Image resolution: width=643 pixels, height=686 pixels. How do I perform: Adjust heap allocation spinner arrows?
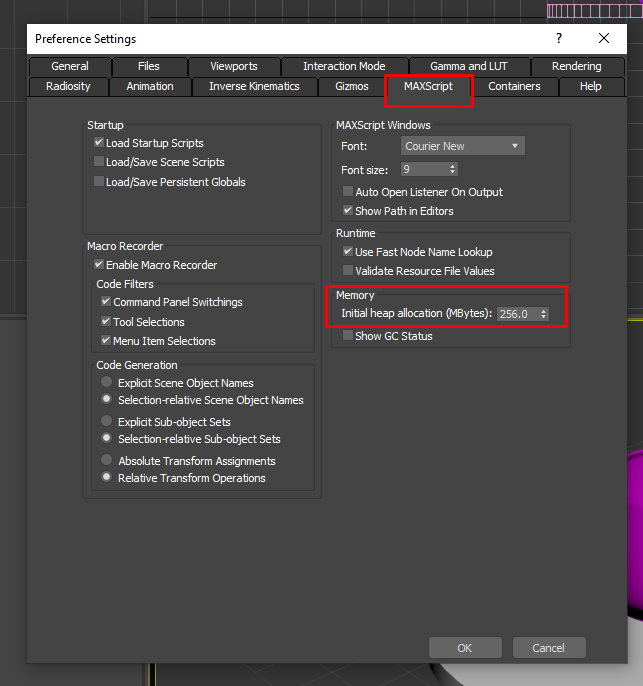click(543, 314)
